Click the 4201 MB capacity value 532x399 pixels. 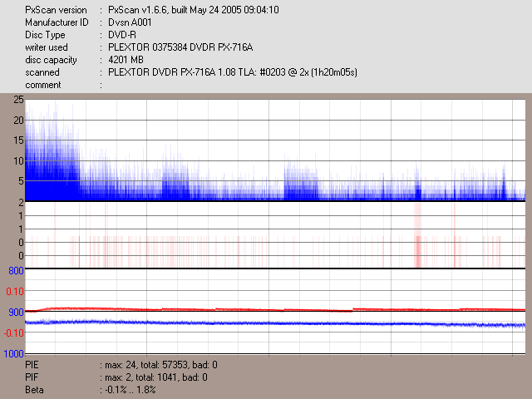[x=126, y=60]
